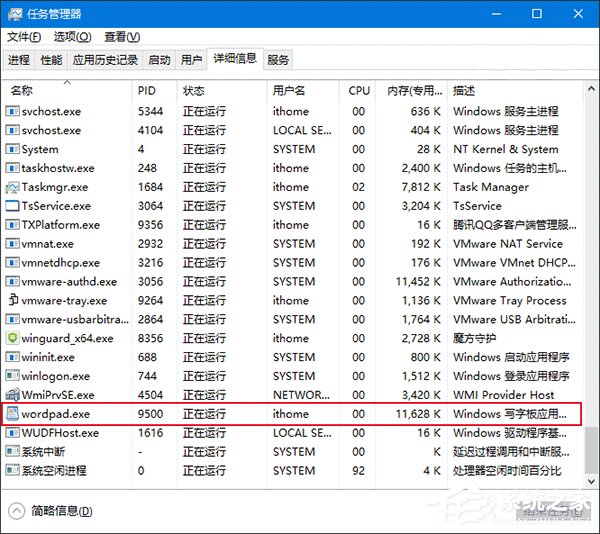Click the wininit.exe icon

[12, 357]
